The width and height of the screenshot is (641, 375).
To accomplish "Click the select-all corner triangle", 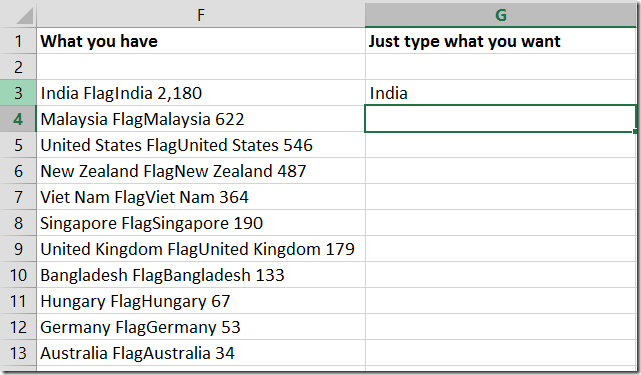I will click(25, 16).
